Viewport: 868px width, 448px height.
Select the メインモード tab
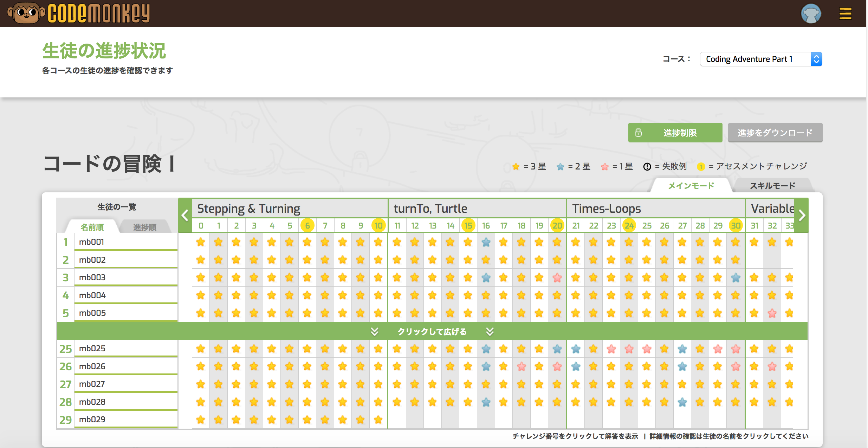coord(691,186)
